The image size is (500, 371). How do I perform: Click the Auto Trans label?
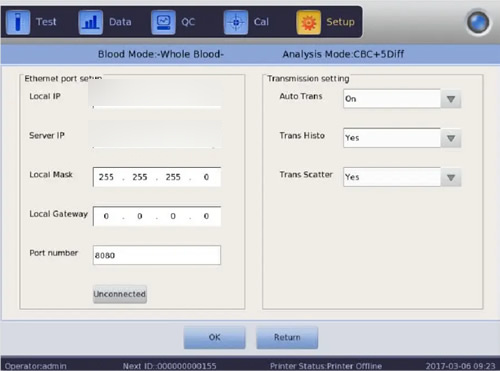(x=301, y=96)
